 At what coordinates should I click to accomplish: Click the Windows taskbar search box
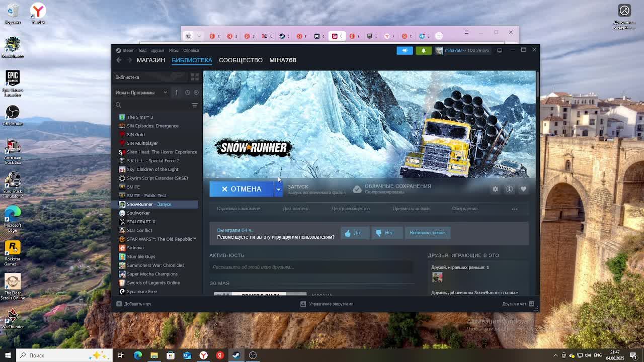coord(64,355)
